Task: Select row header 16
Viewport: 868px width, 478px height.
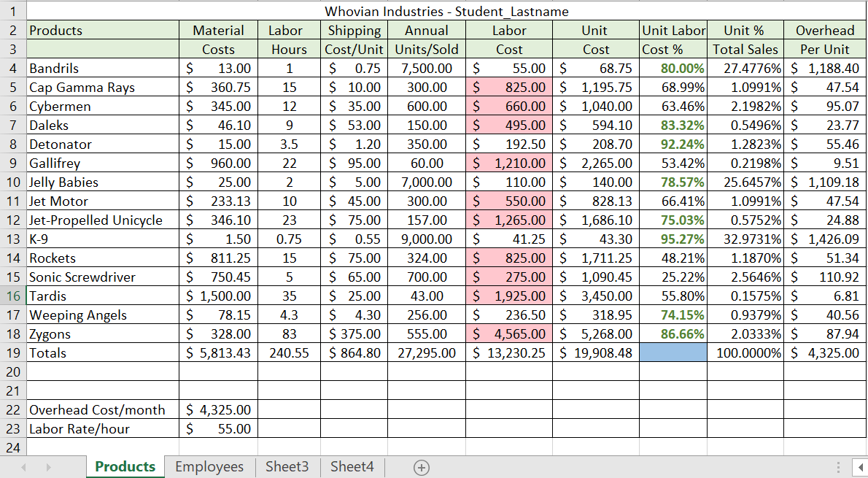Action: coord(12,296)
